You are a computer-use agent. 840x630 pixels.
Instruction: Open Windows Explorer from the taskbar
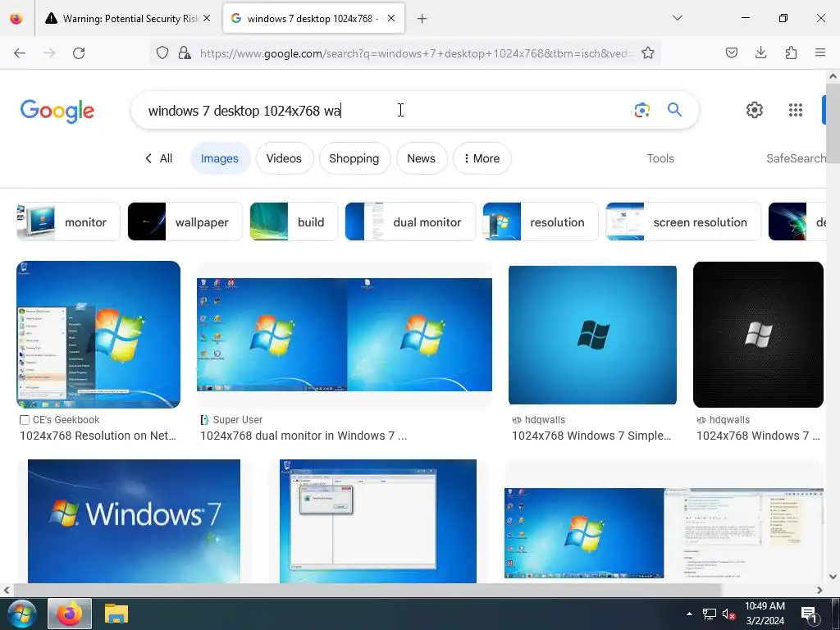[x=116, y=614]
